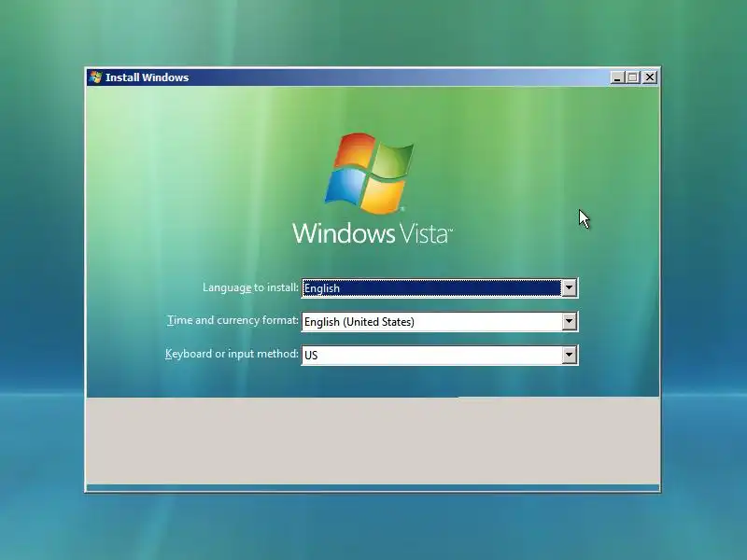Click the Install Windows title text

147,77
